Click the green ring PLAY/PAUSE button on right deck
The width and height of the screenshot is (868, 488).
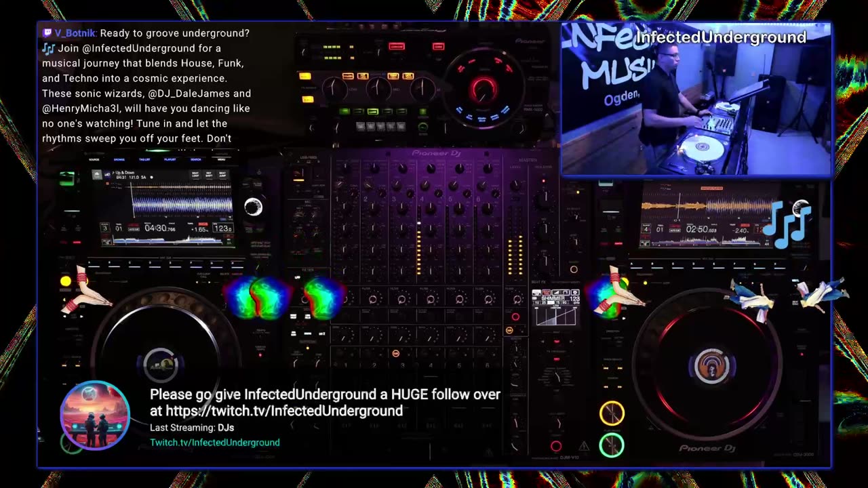(x=612, y=445)
